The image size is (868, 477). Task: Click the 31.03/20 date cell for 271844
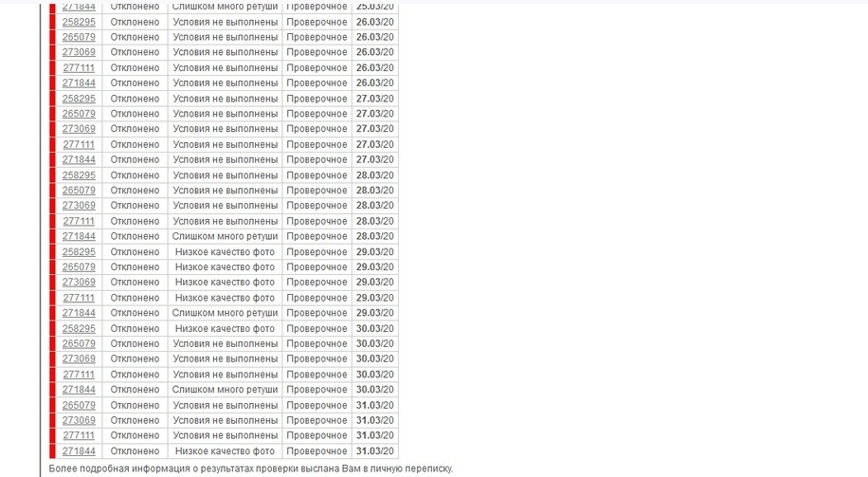point(374,451)
